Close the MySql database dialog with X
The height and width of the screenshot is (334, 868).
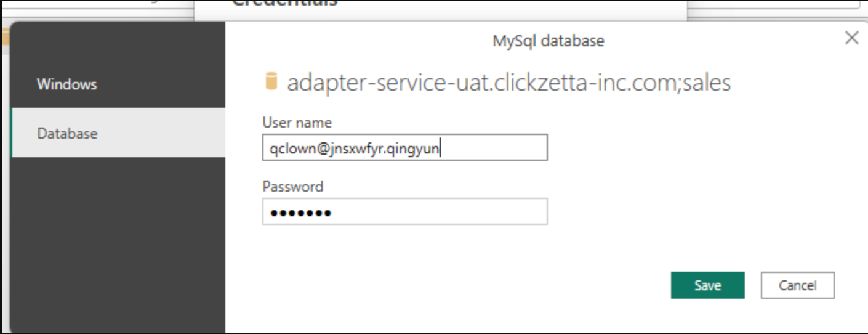pos(851,38)
